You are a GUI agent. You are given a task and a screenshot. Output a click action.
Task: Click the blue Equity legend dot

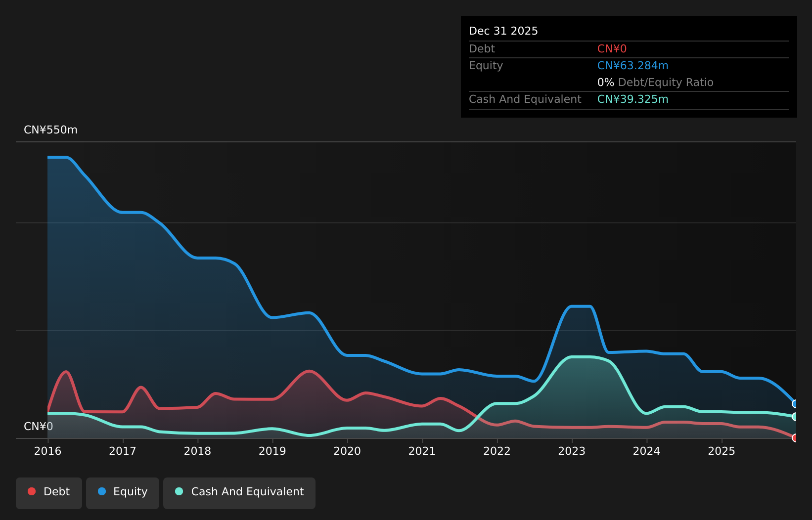pos(102,491)
